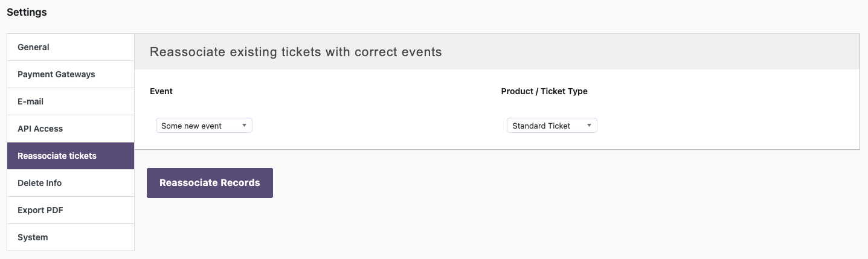Open the System settings tab
868x259 pixels.
[x=33, y=237]
